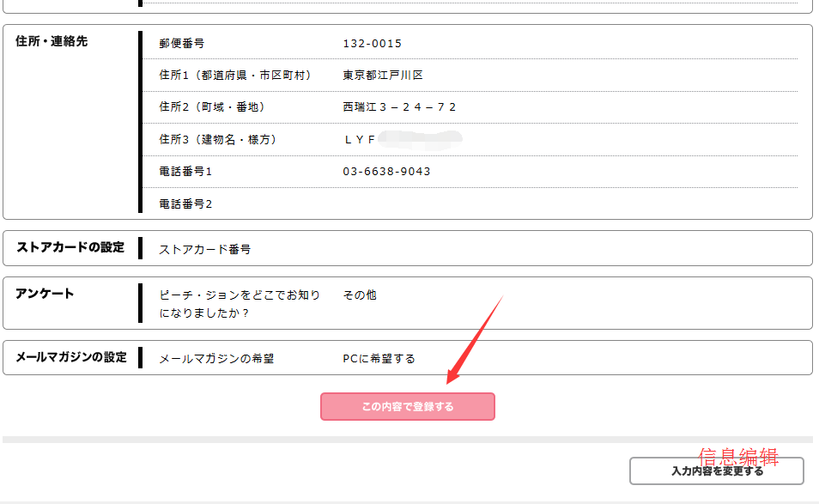
Task: Click the 住所1（都道府県・市区町村） label
Action: [234, 76]
